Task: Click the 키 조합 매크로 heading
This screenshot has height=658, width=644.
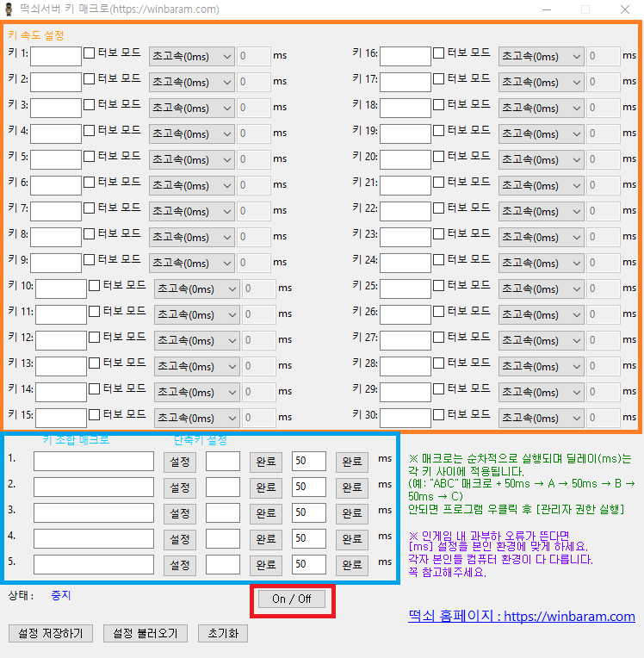Action: pyautogui.click(x=76, y=440)
